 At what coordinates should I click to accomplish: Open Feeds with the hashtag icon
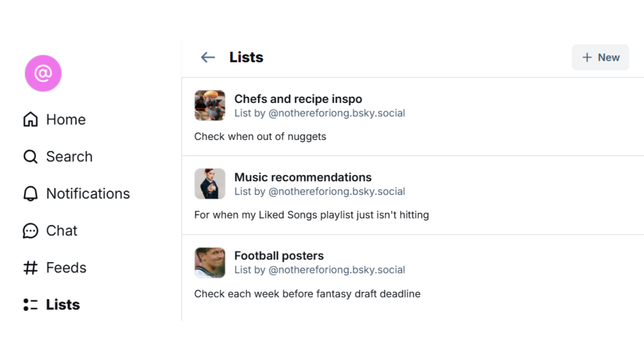[x=30, y=267]
